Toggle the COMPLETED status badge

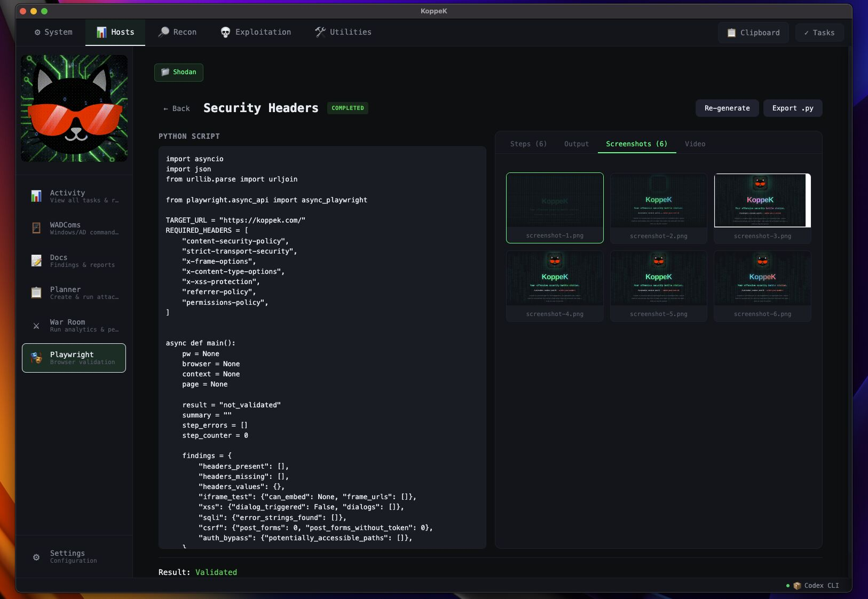pos(348,108)
